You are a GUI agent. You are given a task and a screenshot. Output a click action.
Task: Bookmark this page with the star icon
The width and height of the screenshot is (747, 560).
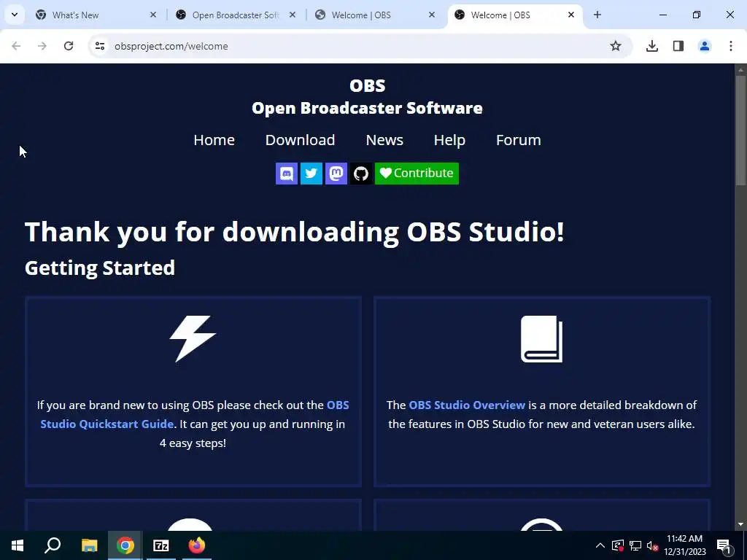[x=616, y=46]
